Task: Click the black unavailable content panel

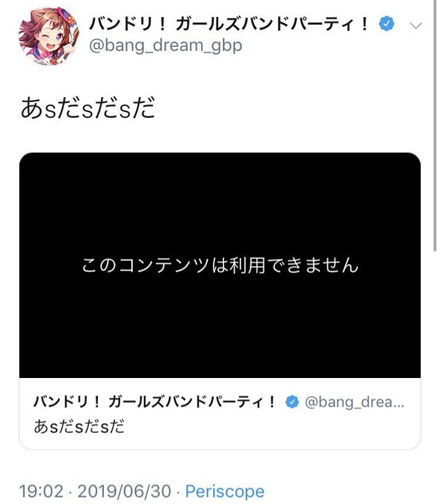Action: pos(220,265)
